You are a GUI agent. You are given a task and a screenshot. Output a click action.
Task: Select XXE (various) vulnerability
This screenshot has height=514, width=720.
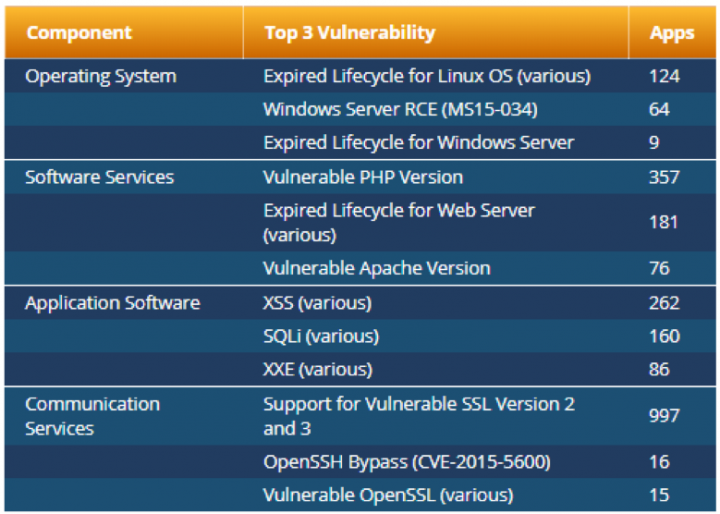[318, 369]
